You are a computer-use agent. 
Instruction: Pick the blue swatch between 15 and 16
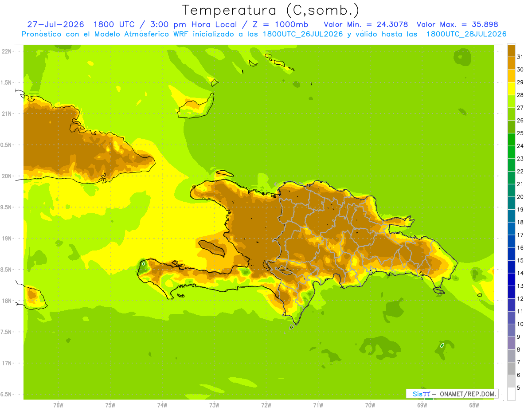pyautogui.click(x=511, y=254)
